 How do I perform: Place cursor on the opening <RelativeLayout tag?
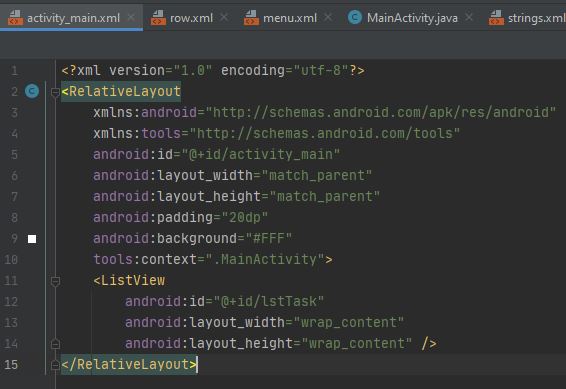tap(121, 91)
